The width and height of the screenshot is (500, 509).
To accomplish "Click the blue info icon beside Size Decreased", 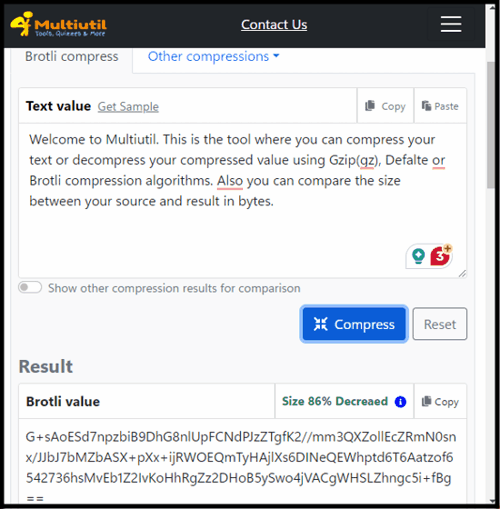I will 400,402.
